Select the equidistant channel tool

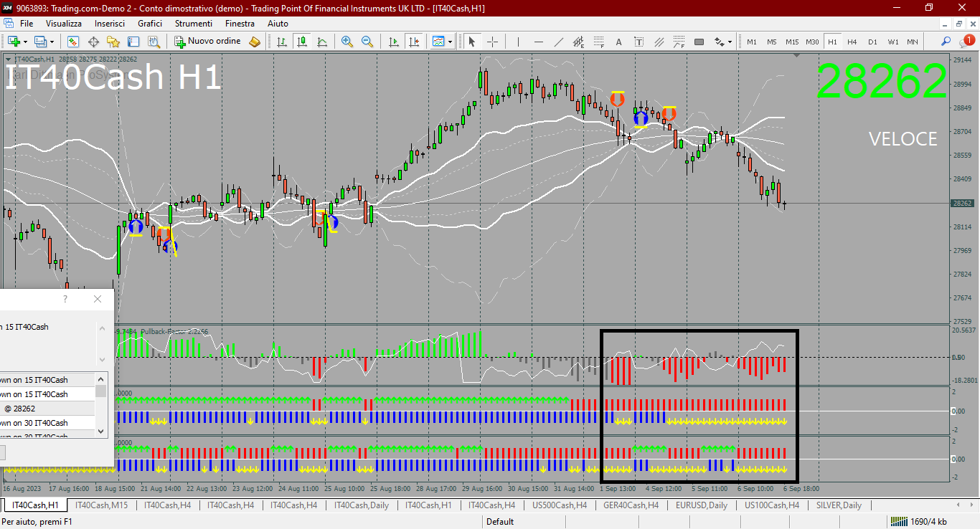[x=578, y=42]
